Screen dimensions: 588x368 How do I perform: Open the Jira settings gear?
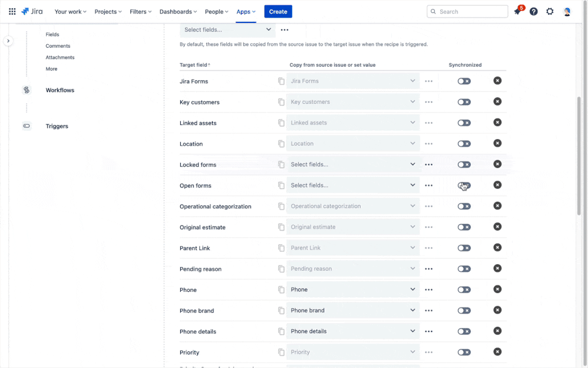[550, 11]
